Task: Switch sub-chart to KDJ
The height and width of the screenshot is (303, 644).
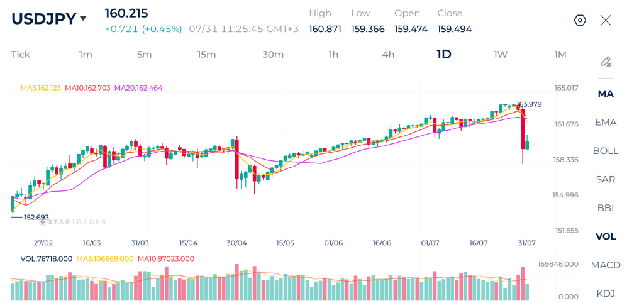Action: click(x=606, y=294)
